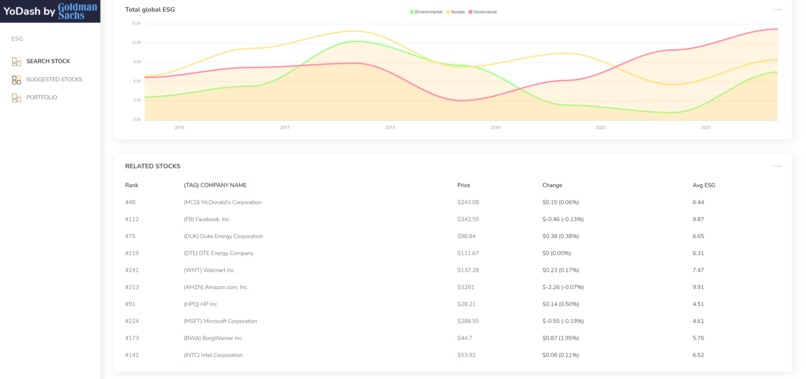Viewport: 806px width, 379px height.
Task: Click the Search Stock sidebar icon
Action: 16,62
